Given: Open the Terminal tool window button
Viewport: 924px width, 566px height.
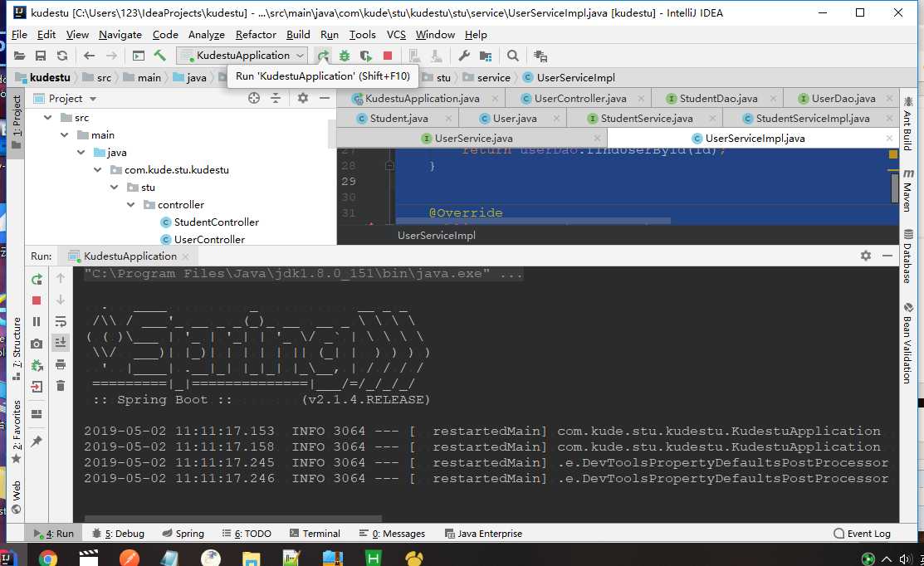Looking at the screenshot, I should click(315, 534).
